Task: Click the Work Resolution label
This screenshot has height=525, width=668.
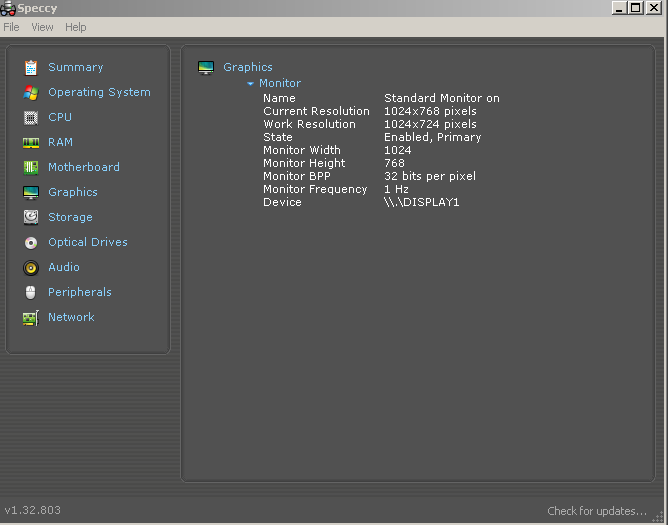Action: [309, 124]
